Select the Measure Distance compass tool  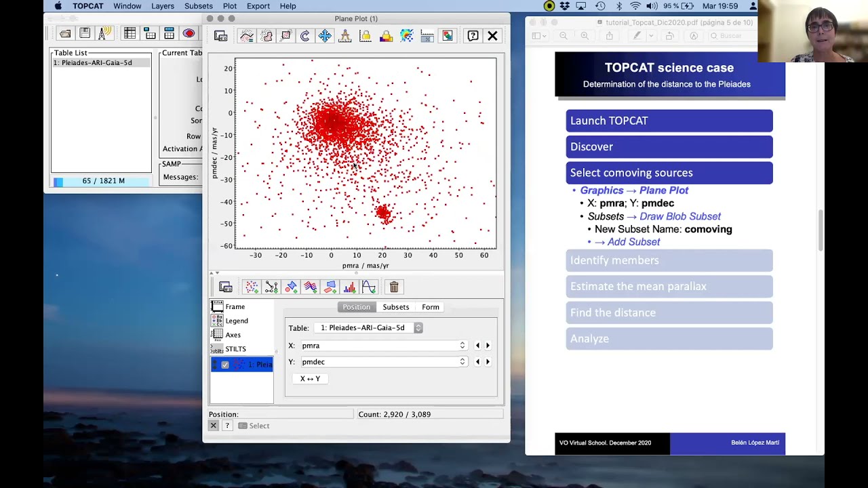[x=344, y=36]
